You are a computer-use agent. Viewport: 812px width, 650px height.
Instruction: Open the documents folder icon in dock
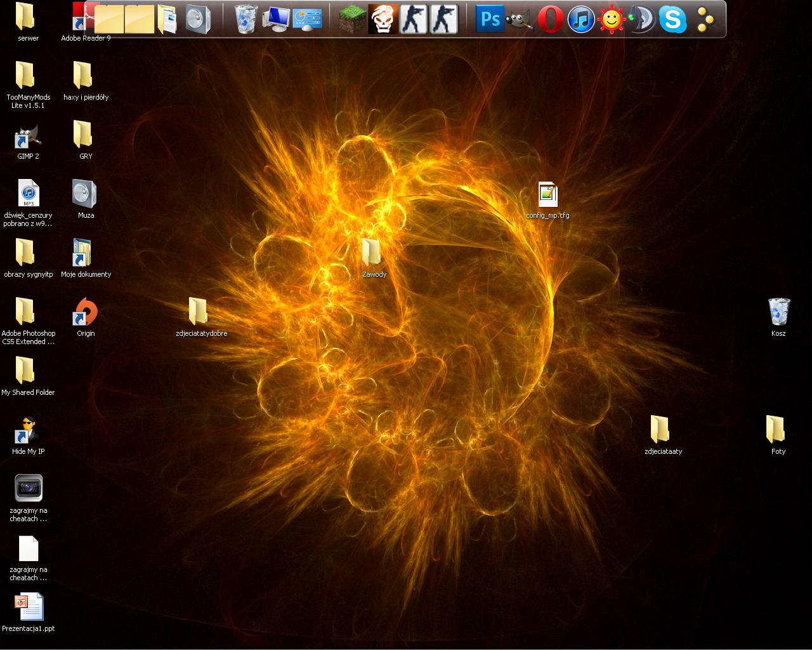pos(167,19)
